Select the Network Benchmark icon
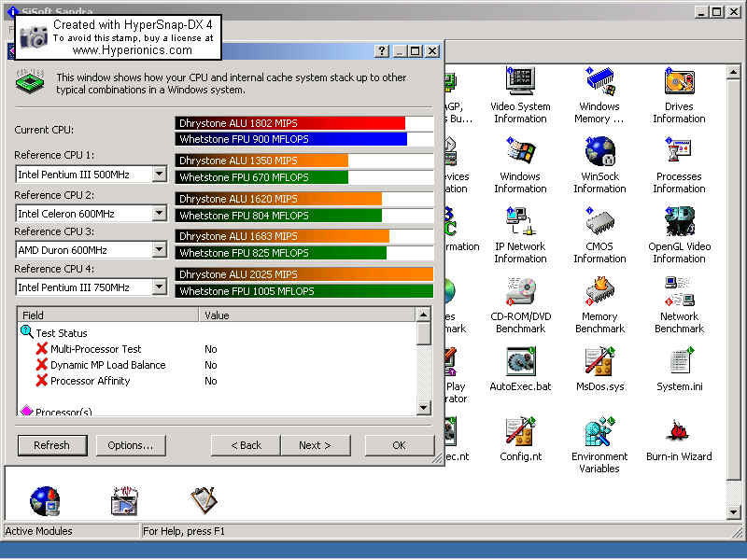Image resolution: width=747 pixels, height=560 pixels. tap(679, 305)
